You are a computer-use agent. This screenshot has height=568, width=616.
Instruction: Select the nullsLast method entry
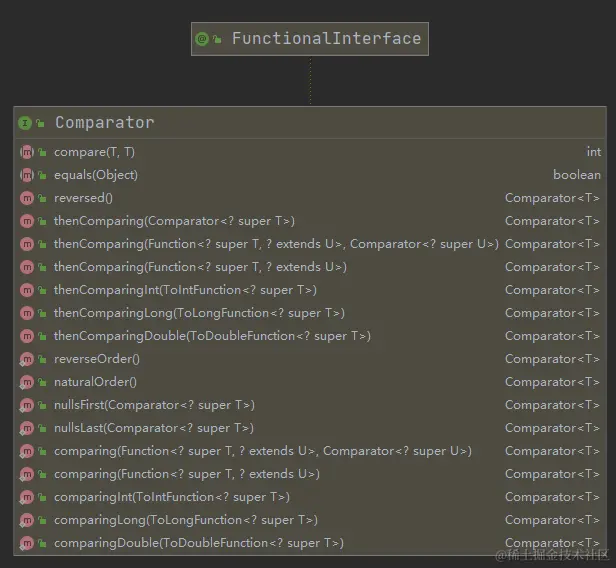coord(154,428)
